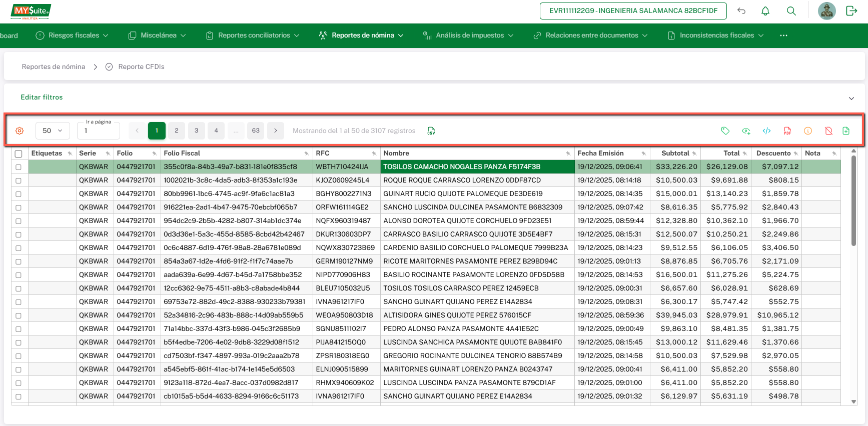Expand the Editar filtros panel chevron
This screenshot has height=426, width=868.
pyautogui.click(x=851, y=98)
